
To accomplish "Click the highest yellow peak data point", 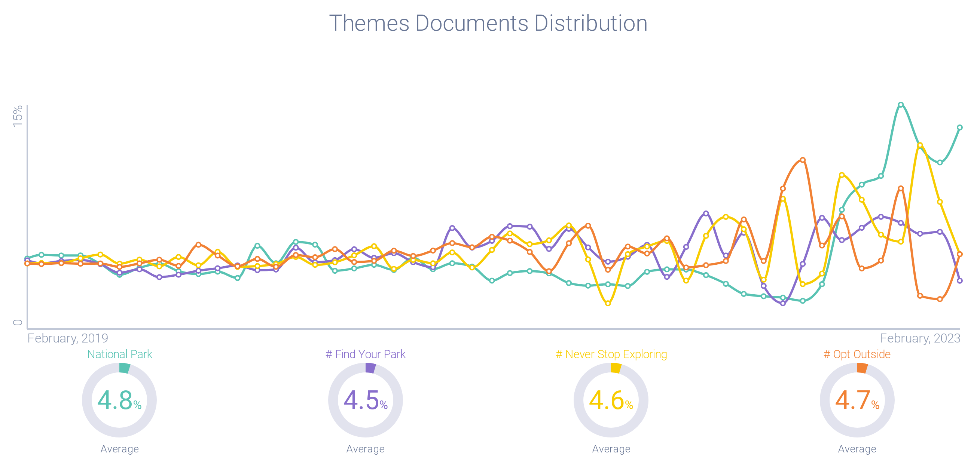I will pyautogui.click(x=920, y=145).
